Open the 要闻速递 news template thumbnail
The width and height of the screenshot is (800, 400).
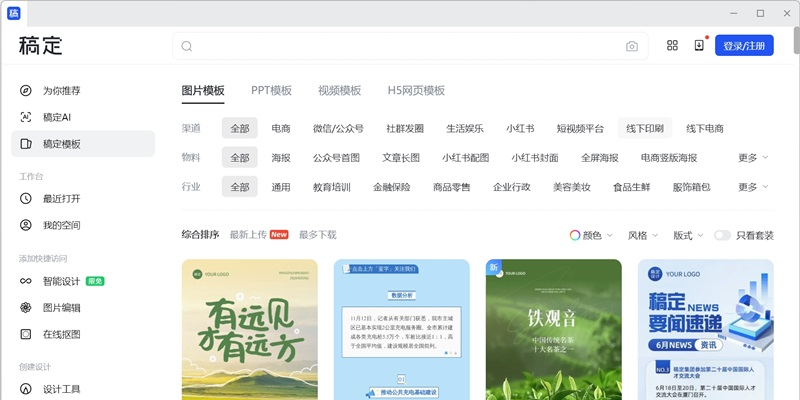706,330
